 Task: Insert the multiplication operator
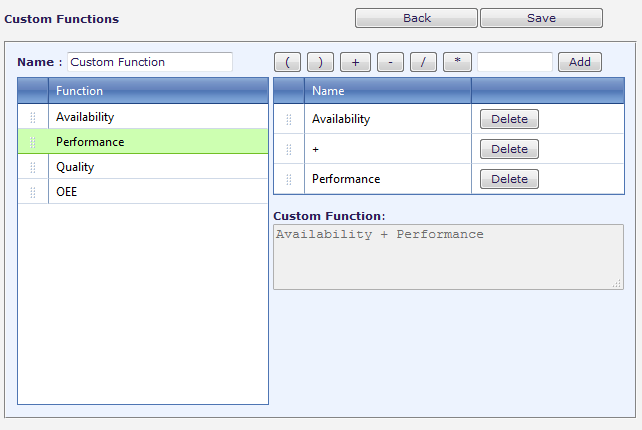457,62
